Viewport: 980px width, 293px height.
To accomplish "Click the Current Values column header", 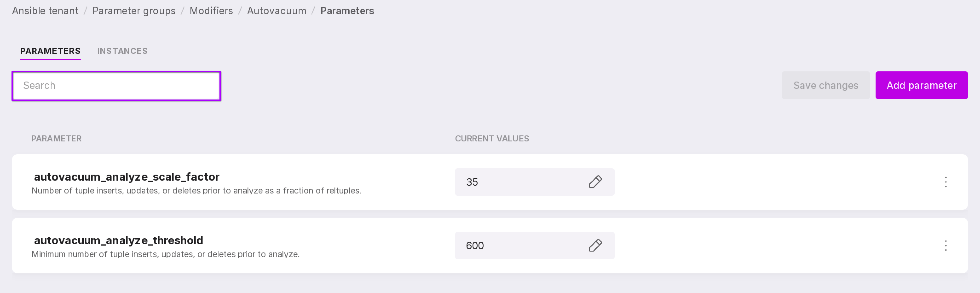I will click(x=492, y=139).
